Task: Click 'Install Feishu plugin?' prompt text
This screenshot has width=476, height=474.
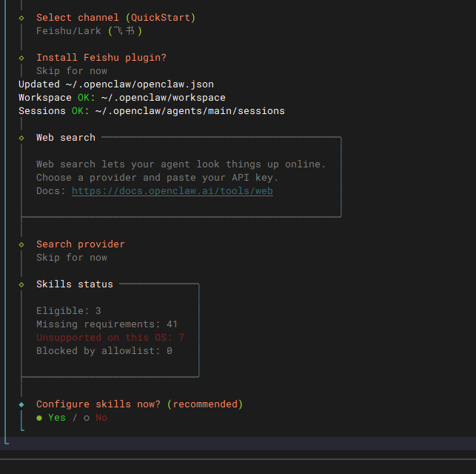Action: [101, 58]
